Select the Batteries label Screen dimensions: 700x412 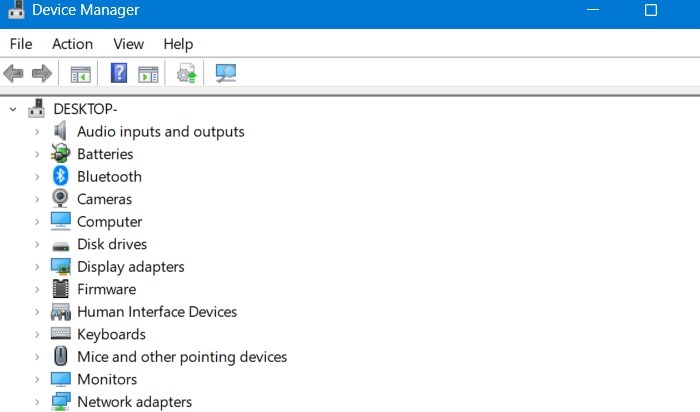click(x=105, y=154)
